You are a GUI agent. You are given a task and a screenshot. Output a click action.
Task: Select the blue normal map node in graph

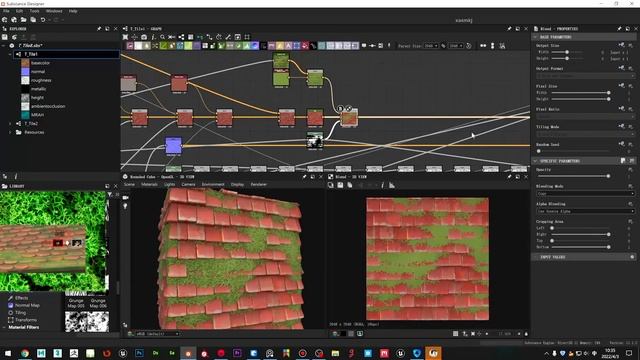click(173, 146)
